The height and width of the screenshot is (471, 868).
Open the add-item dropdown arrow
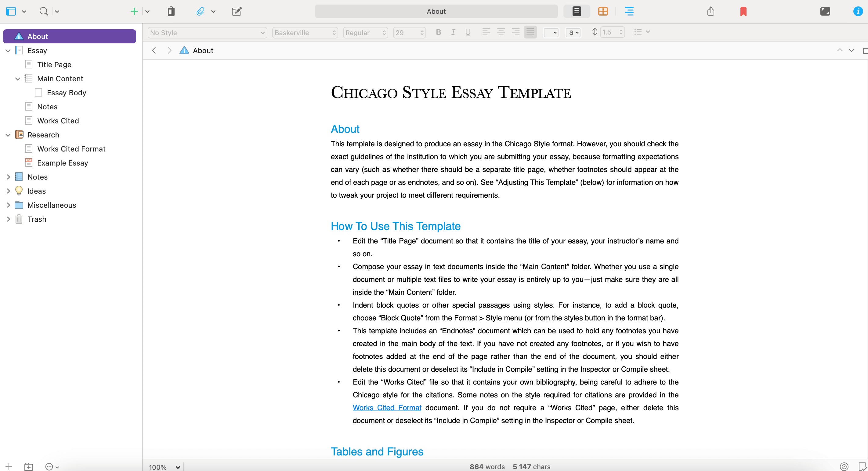148,12
